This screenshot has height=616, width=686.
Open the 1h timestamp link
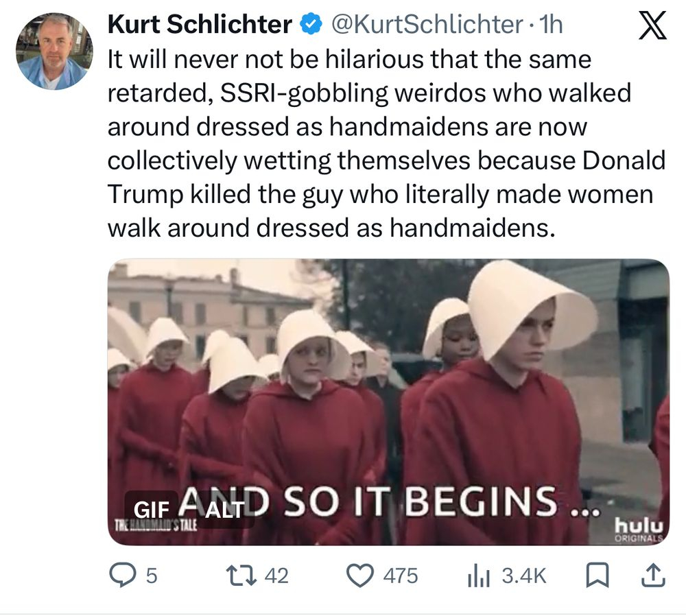pyautogui.click(x=551, y=25)
